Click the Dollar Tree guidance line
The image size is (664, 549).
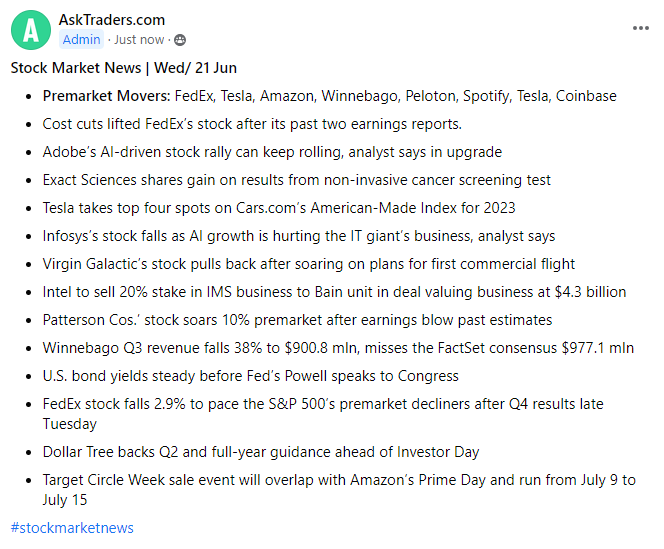pos(261,451)
